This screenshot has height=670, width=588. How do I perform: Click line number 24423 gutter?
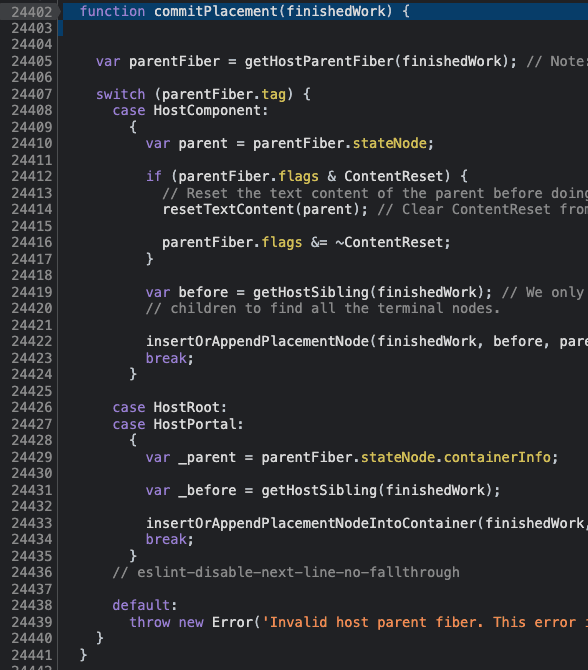32,358
